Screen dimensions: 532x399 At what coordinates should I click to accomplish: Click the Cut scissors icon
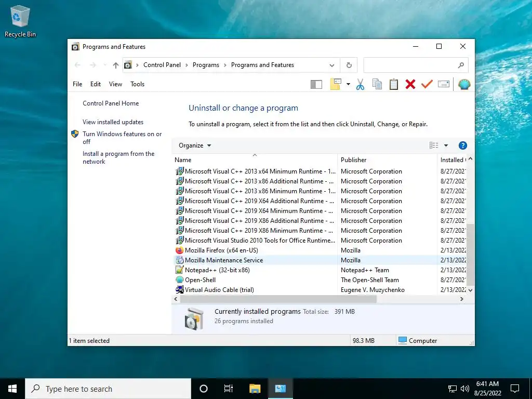click(x=360, y=84)
